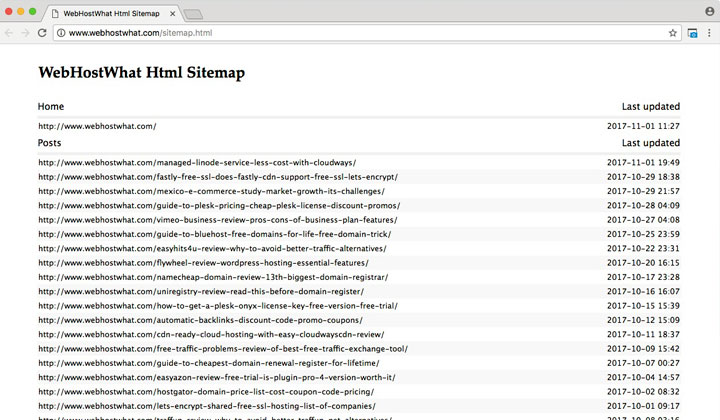Open the fastly-free-ssl link
Screen dimensions: 720x420
(218, 177)
